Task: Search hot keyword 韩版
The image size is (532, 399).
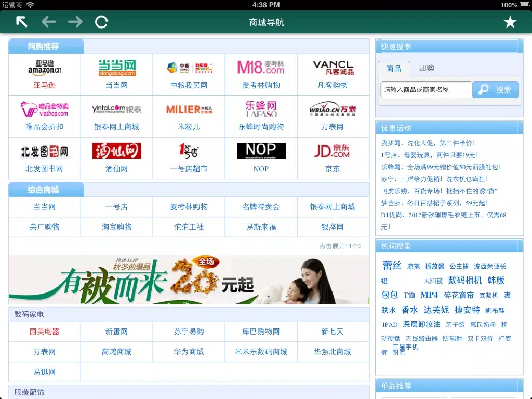Action: (x=496, y=280)
